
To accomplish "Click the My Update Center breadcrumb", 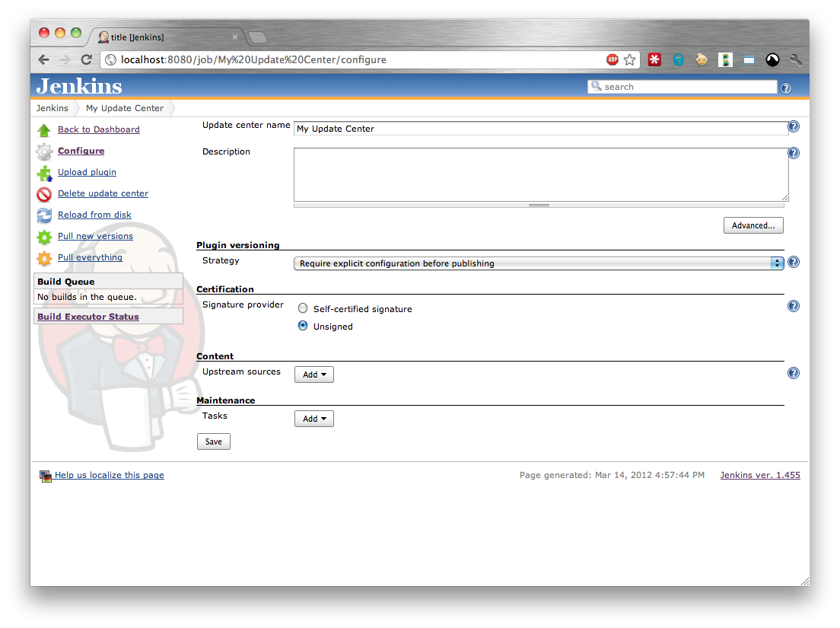I will coord(124,108).
